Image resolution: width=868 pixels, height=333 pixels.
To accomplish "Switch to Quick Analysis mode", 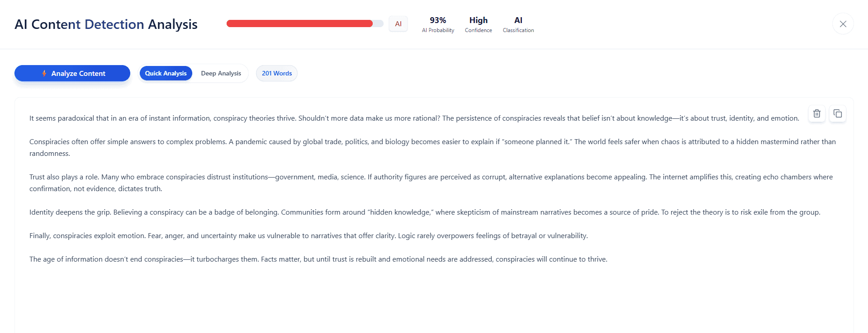I will pyautogui.click(x=166, y=73).
